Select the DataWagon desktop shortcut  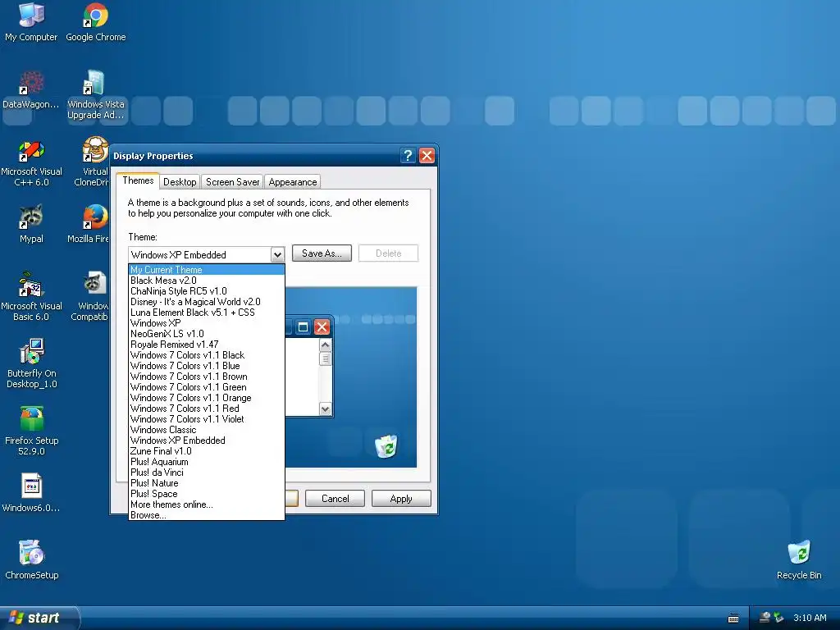click(31, 90)
